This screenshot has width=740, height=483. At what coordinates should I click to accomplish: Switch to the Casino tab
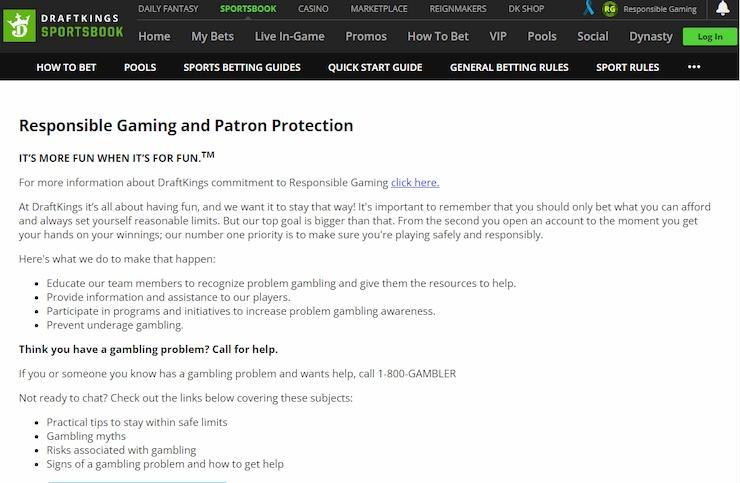point(313,8)
